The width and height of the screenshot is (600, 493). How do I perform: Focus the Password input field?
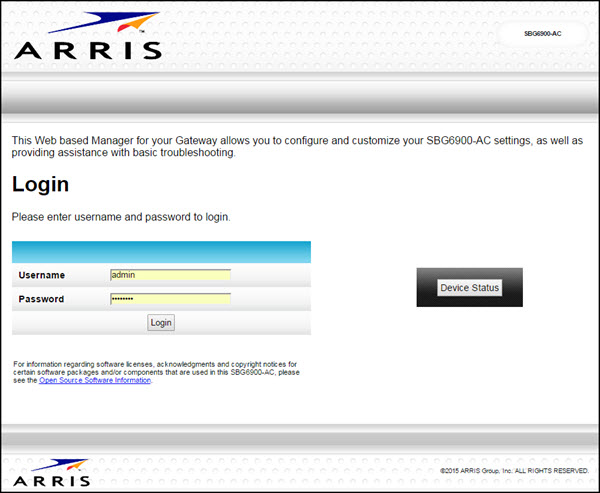pos(170,299)
